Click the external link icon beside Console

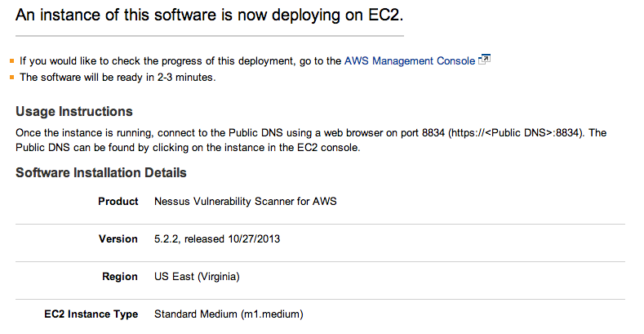tap(485, 60)
